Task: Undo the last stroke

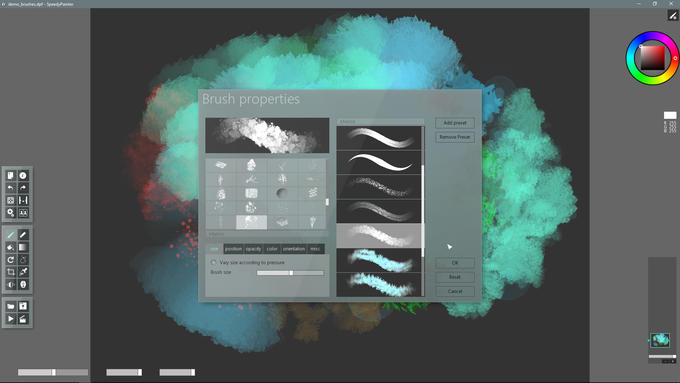Action: (x=10, y=188)
